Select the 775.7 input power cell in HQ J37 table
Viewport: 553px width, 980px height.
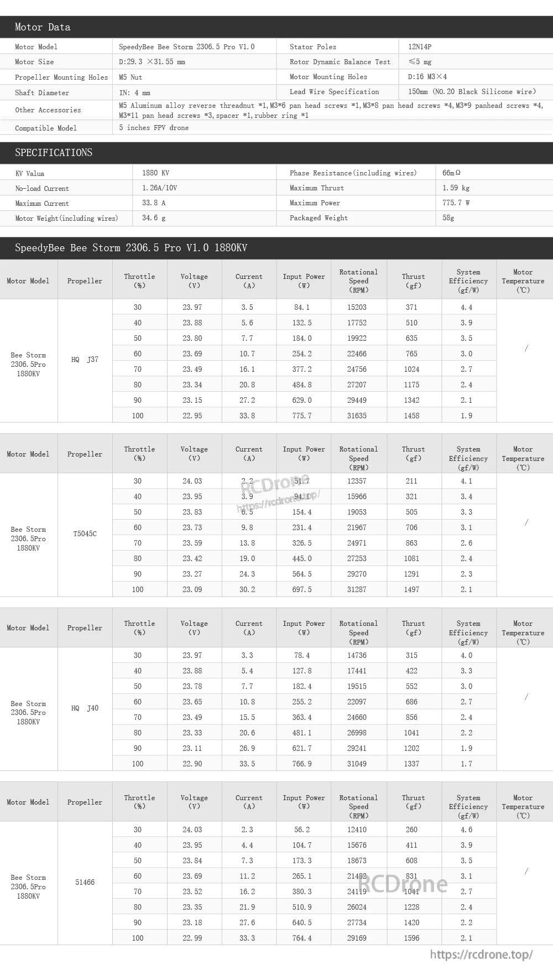[302, 416]
